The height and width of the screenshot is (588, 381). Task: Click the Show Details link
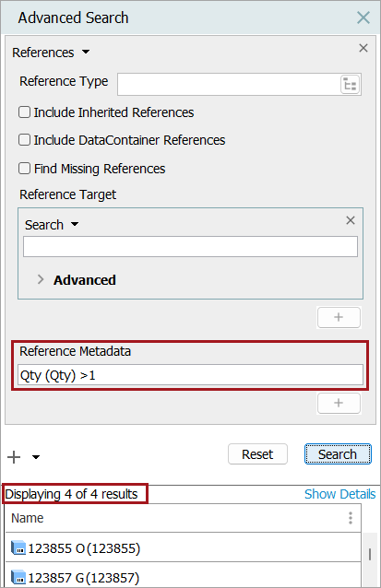[x=339, y=494]
